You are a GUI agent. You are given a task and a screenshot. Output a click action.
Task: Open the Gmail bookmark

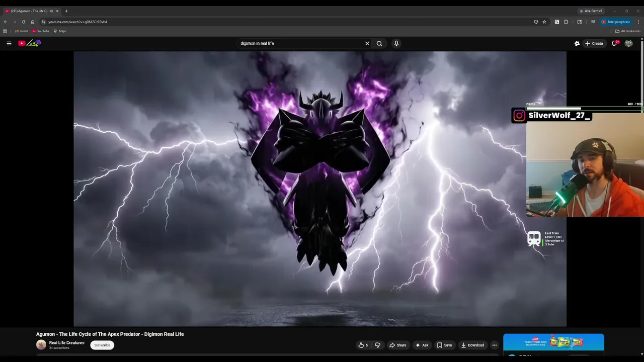(22, 31)
